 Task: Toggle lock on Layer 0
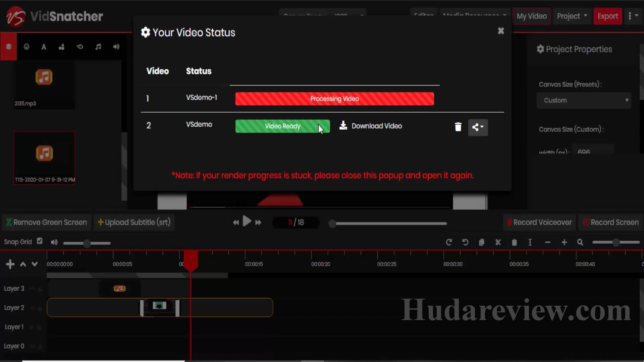[x=40, y=346]
